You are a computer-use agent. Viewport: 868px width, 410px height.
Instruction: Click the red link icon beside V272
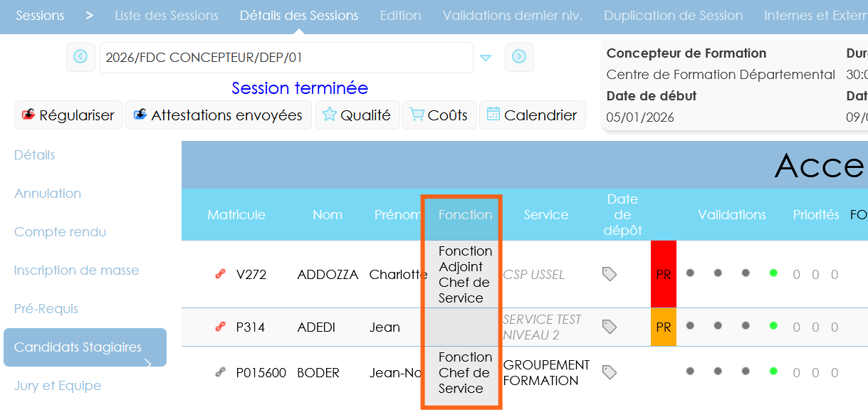pyautogui.click(x=221, y=274)
